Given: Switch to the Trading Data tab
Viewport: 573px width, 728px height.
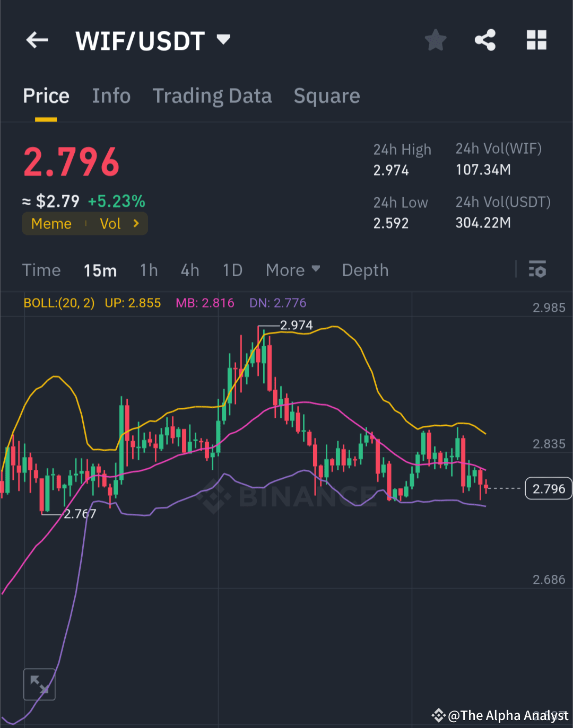Looking at the screenshot, I should 212,95.
